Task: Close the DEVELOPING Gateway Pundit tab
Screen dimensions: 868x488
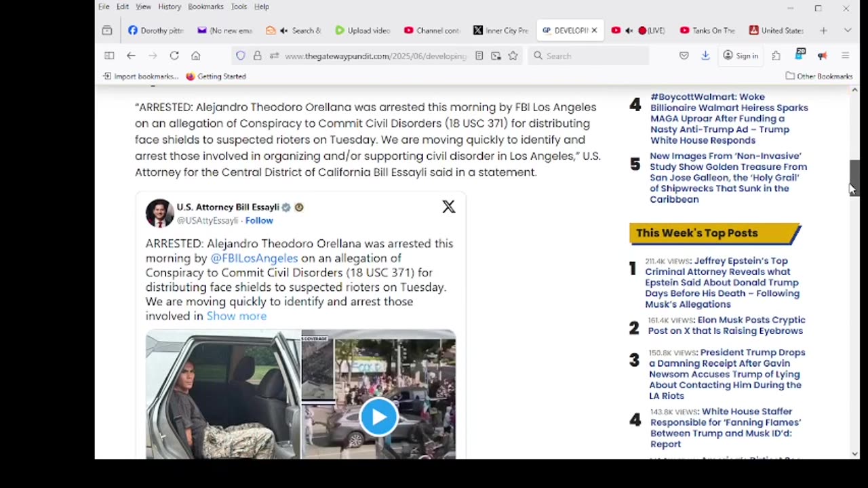Action: pos(594,30)
